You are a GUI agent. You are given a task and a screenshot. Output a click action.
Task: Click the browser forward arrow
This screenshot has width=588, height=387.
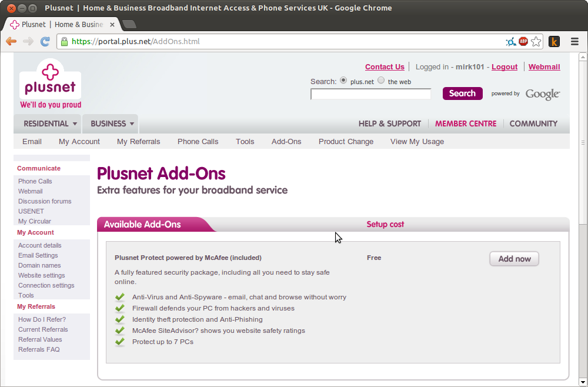[28, 41]
